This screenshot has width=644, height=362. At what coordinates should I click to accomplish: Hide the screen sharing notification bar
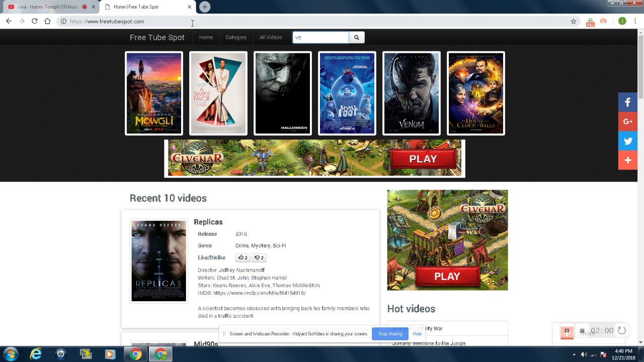(x=417, y=334)
